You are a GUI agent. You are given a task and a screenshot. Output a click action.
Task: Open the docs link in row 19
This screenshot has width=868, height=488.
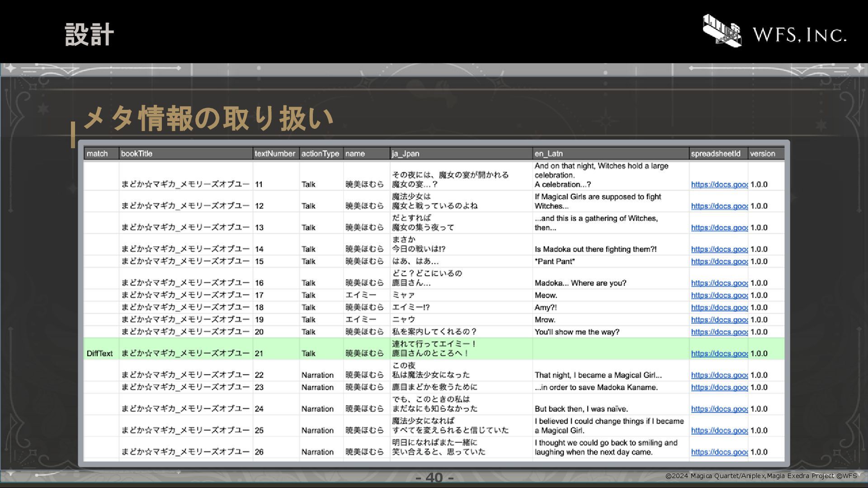(719, 320)
